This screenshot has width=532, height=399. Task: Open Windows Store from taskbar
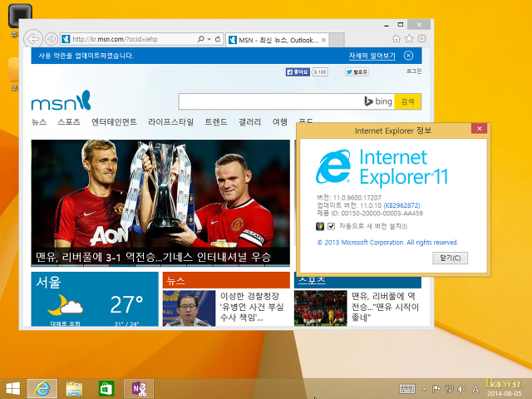(x=106, y=389)
